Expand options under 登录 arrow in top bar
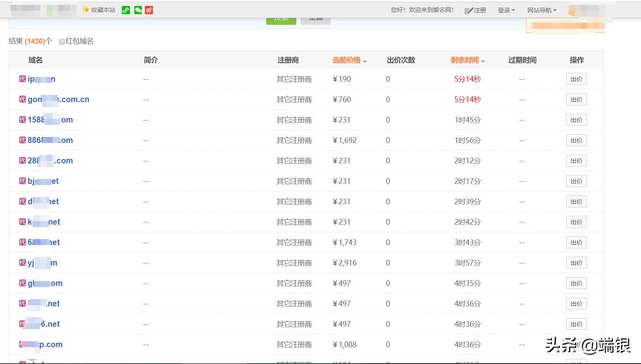 (x=514, y=10)
